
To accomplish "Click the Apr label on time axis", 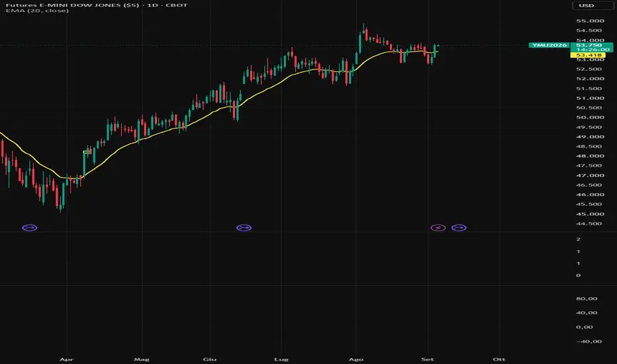I will coord(66,359).
